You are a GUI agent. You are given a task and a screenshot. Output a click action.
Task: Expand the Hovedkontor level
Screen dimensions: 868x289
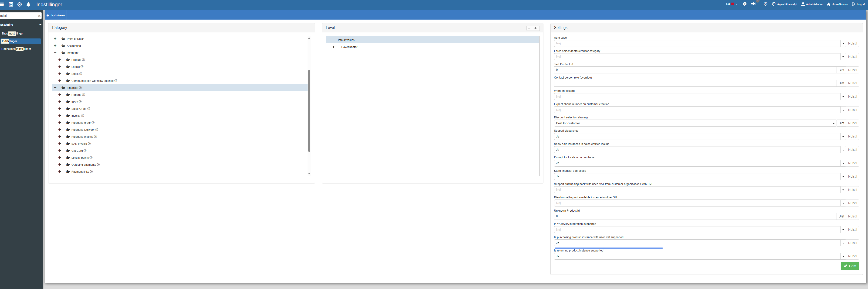334,47
